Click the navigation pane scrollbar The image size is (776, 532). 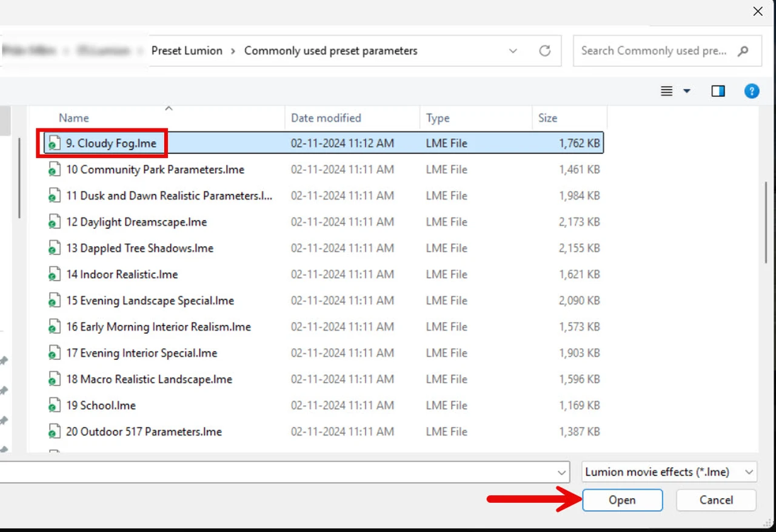(21, 178)
